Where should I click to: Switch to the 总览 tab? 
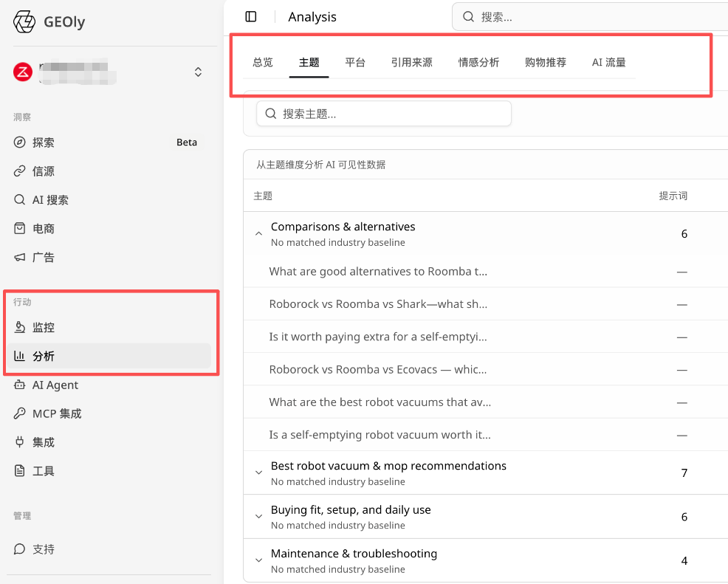(x=263, y=62)
